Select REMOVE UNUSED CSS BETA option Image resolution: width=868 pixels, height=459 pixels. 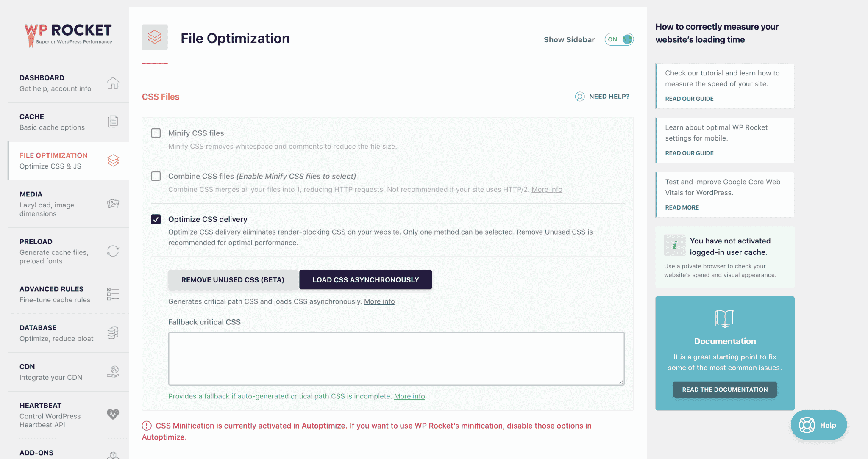click(x=233, y=279)
